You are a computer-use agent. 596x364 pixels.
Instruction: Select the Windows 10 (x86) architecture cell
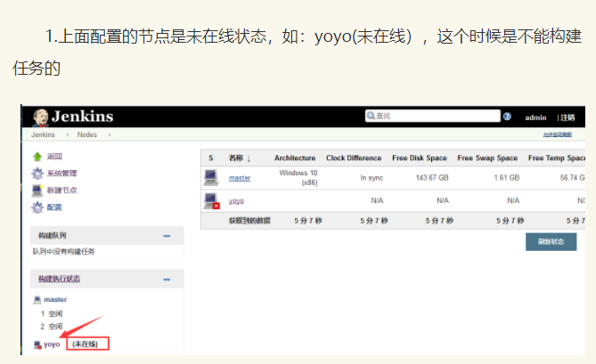click(x=298, y=178)
